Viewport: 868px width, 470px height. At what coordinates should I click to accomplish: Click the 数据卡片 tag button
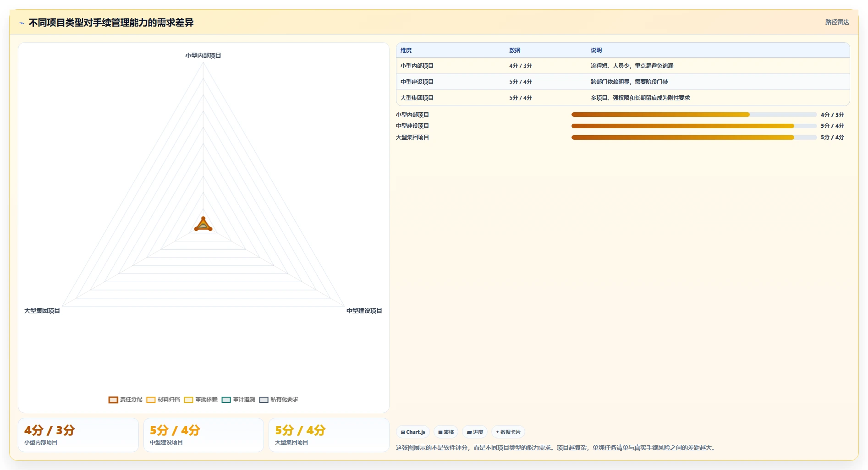pos(508,432)
